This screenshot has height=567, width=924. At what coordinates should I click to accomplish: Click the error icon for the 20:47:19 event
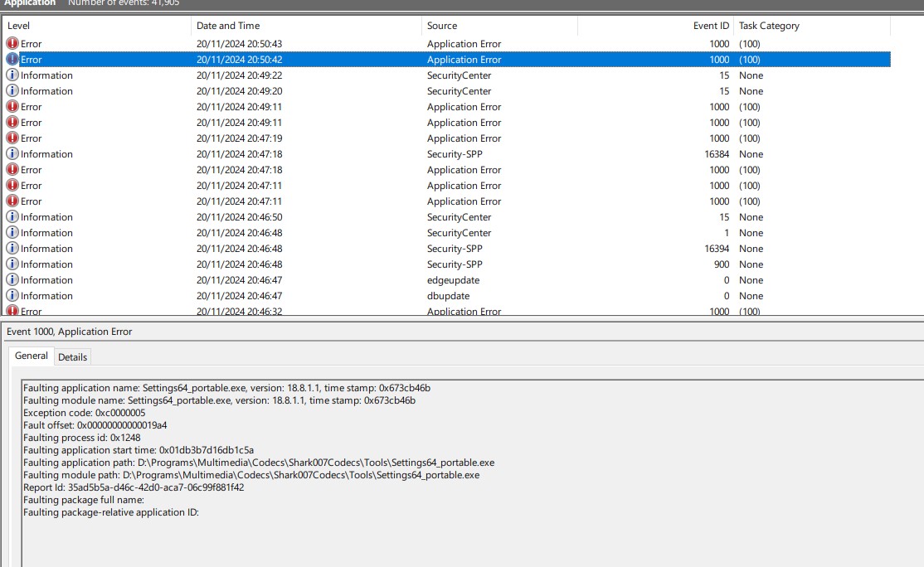point(12,138)
